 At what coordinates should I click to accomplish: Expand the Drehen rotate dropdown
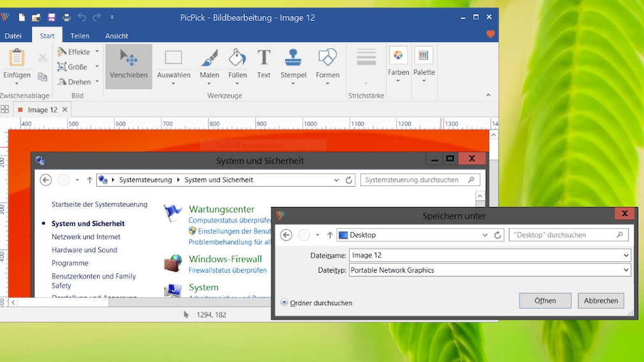pyautogui.click(x=79, y=82)
